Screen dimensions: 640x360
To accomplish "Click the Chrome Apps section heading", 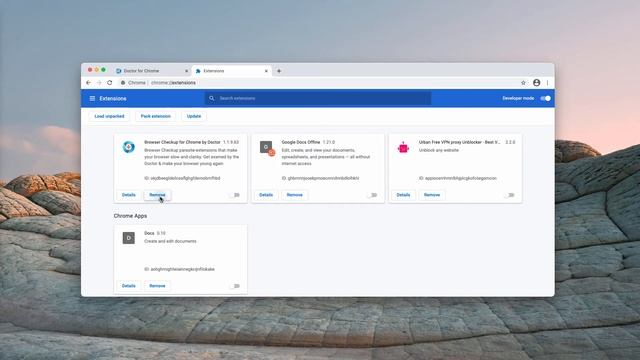I will [x=130, y=216].
